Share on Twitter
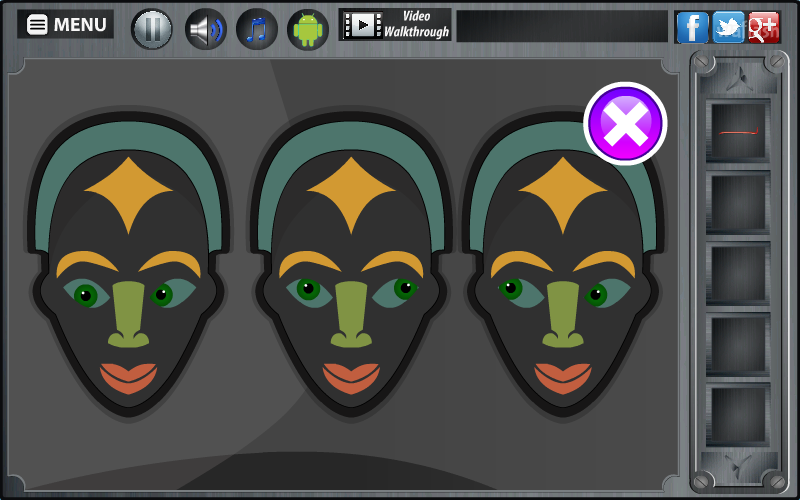Viewport: 800px width, 500px height. tap(728, 28)
